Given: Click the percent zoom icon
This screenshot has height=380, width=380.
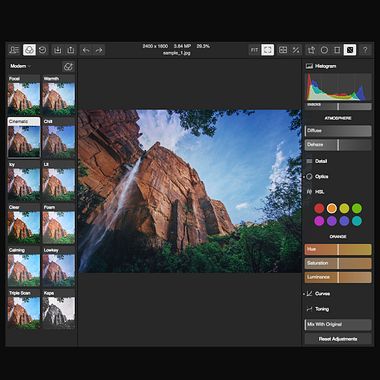Looking at the screenshot, I should click(296, 50).
